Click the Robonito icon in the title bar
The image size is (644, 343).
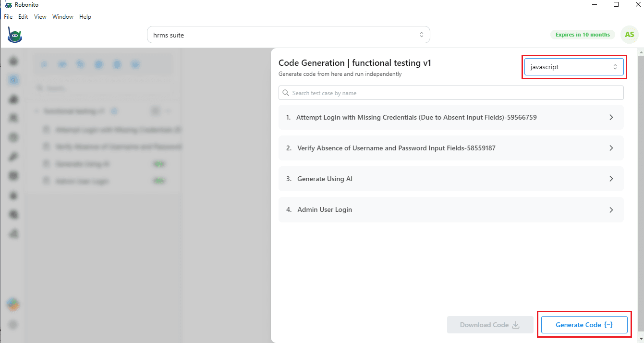pos(8,5)
